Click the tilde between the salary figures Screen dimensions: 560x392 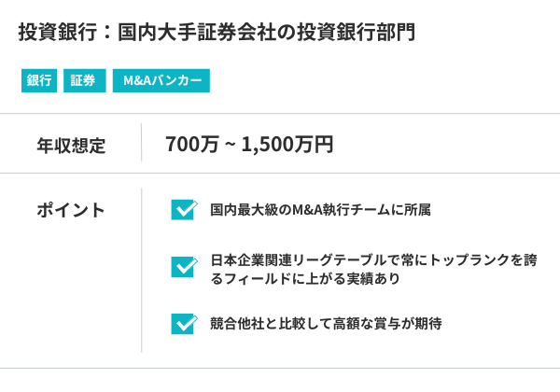[x=228, y=146]
